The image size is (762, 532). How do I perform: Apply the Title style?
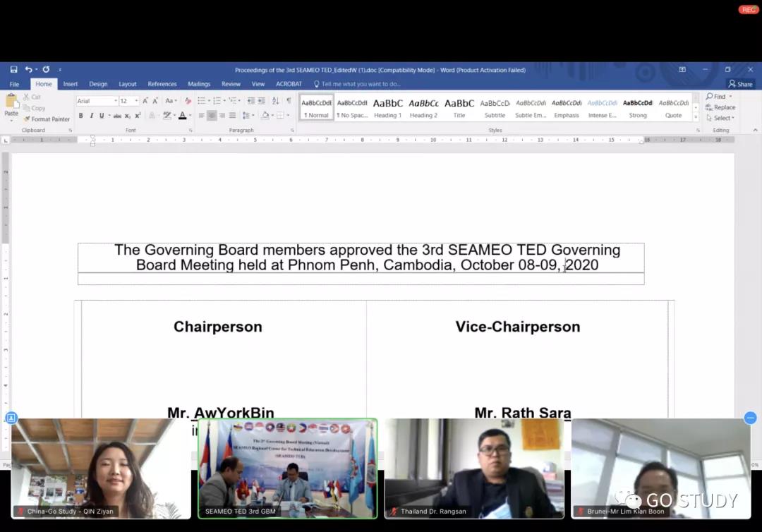click(x=459, y=107)
